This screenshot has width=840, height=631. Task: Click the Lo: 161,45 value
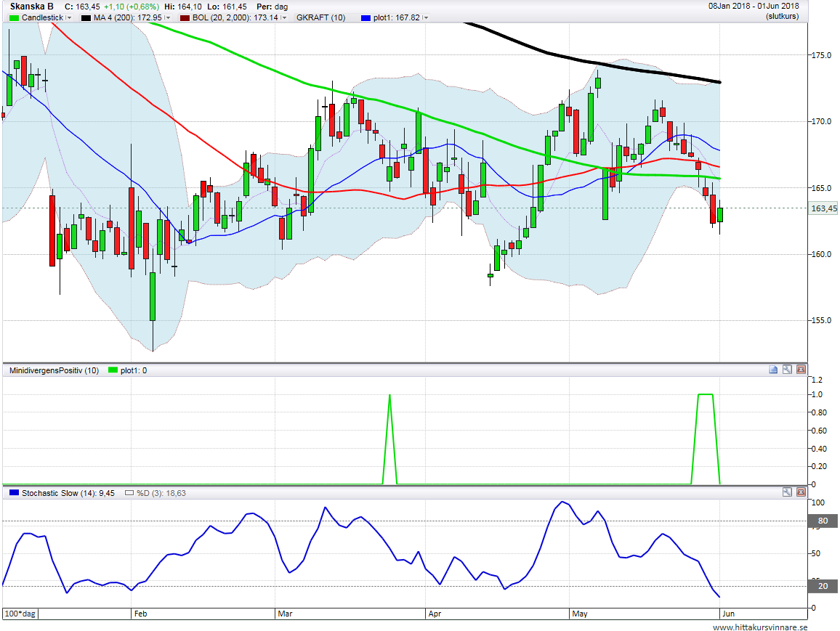[227, 7]
